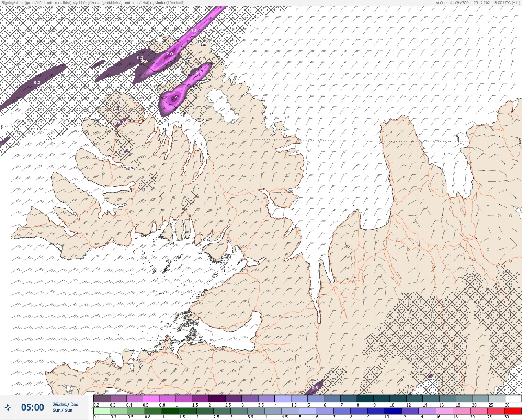Click the 0.3 label on the bottom-edge purple patch
Image resolution: width=522 pixels, height=420 pixels.
pos(315,388)
